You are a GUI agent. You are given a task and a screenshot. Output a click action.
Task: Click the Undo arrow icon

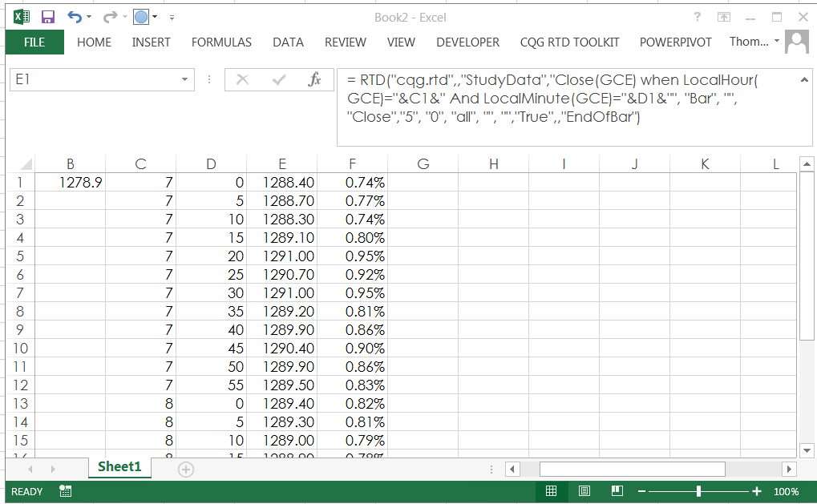[x=74, y=17]
